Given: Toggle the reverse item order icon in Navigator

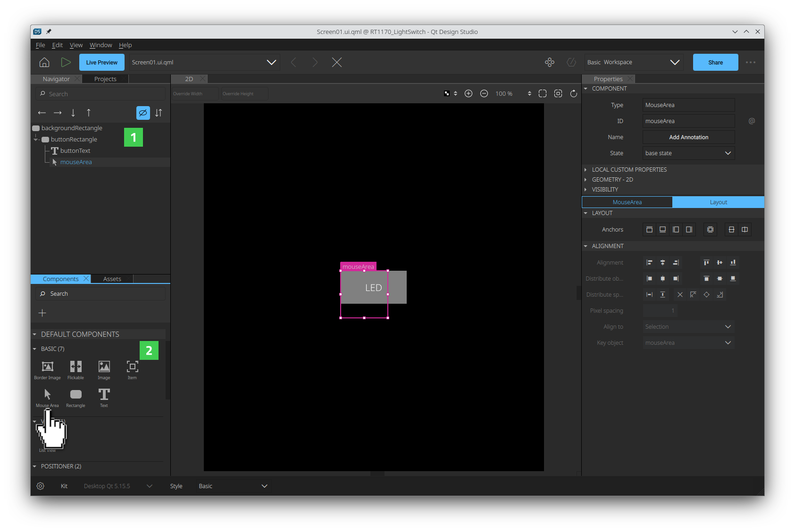Looking at the screenshot, I should [159, 113].
